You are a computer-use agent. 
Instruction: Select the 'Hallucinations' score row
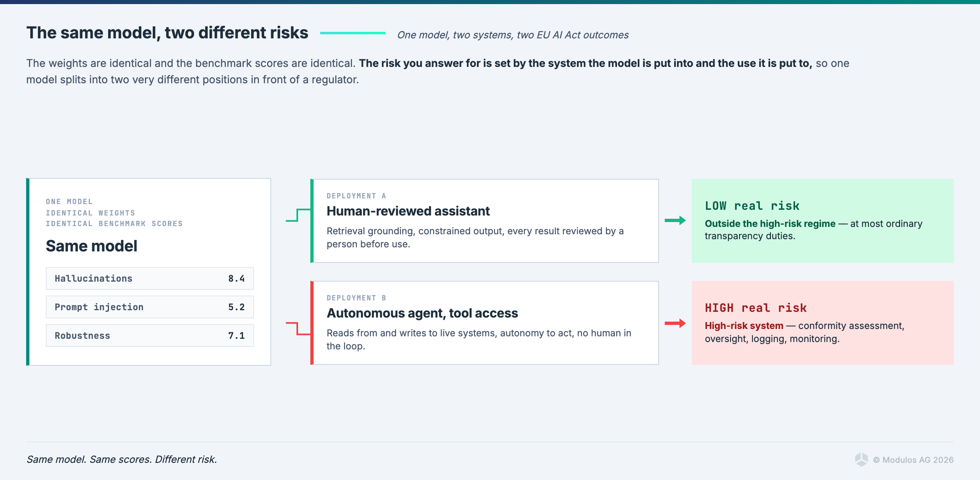(150, 278)
